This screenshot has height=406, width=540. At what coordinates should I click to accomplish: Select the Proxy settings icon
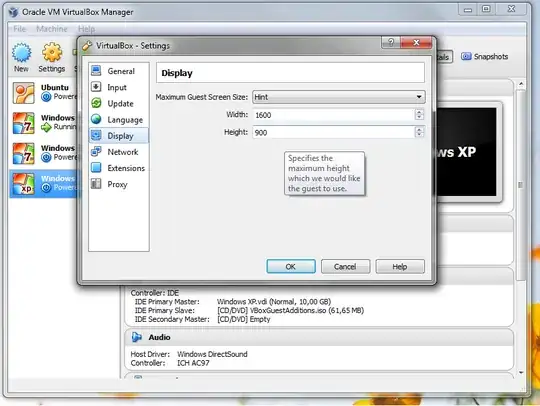tap(96, 184)
